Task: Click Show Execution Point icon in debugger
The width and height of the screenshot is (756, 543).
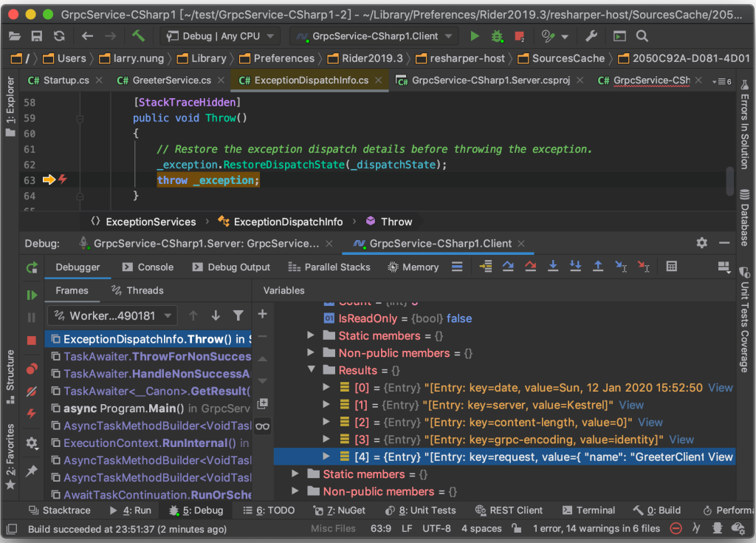Action: (x=486, y=267)
